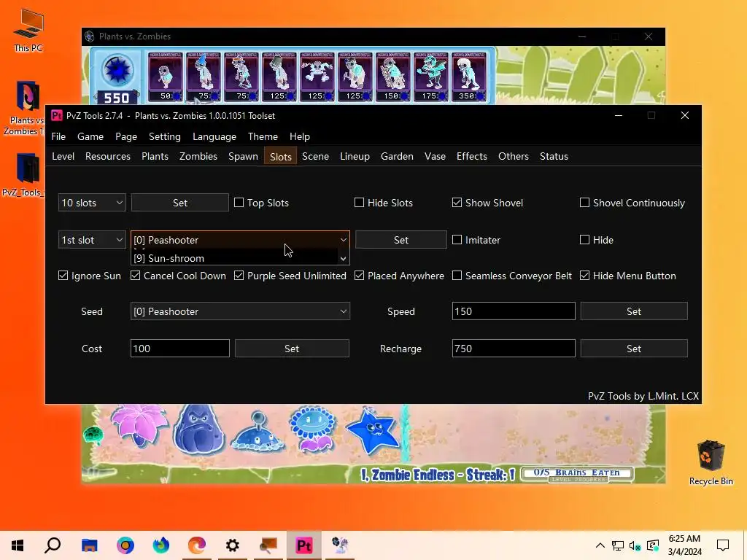Open Plants vs. Zombies desktop shortcut

coord(27,108)
